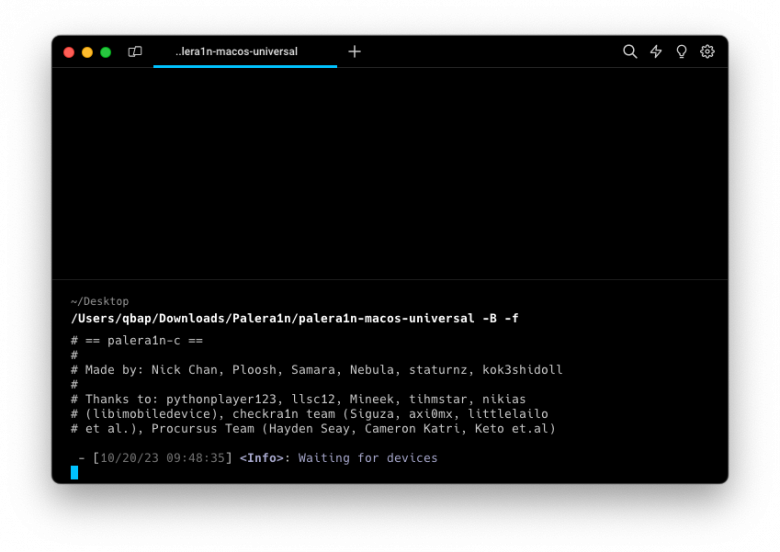Click the green maximize window button
This screenshot has width=780, height=552.
point(105,52)
